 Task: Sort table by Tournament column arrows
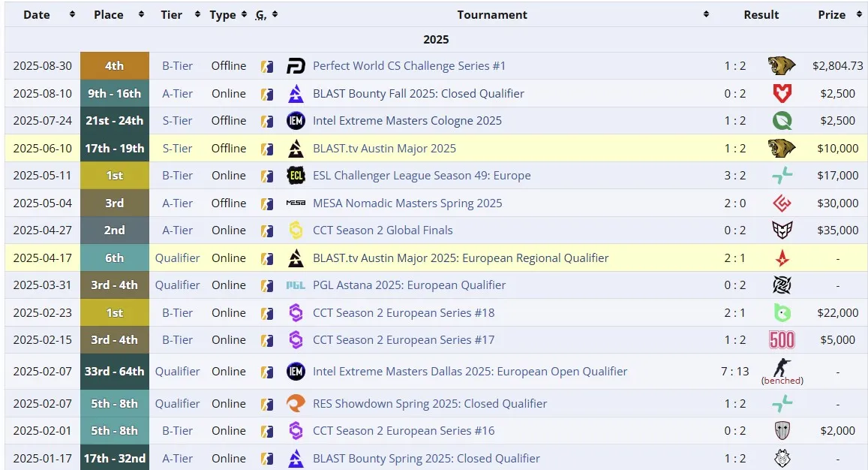(x=706, y=14)
